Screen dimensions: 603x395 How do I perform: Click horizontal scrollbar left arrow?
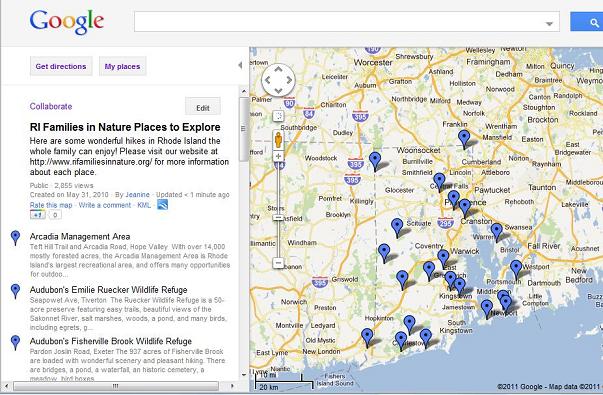pos(6,386)
